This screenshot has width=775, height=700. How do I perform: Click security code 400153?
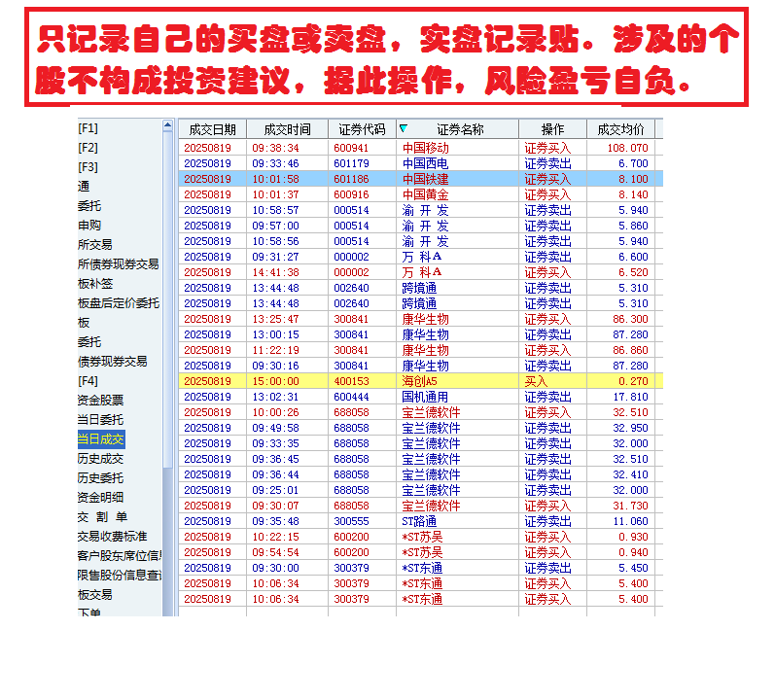point(351,381)
